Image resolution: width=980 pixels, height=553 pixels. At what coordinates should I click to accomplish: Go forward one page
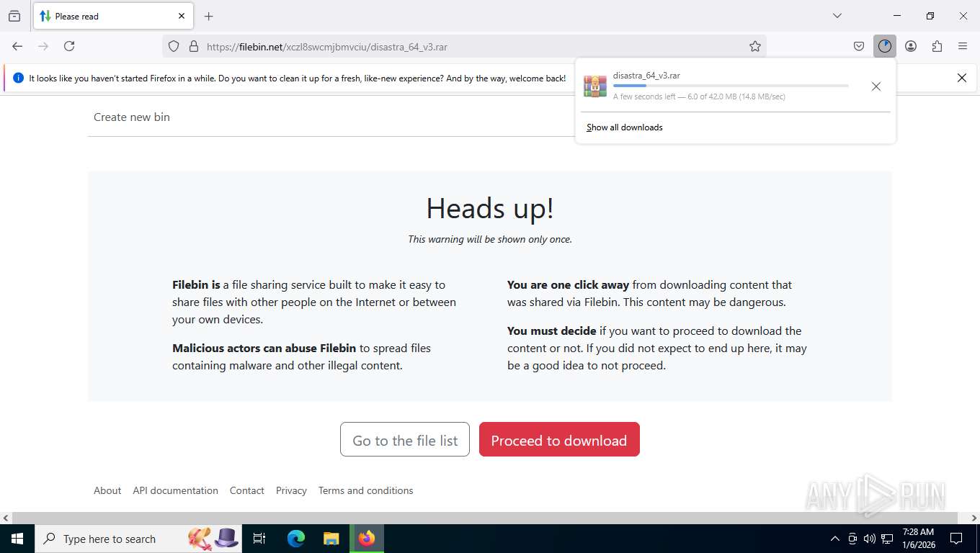pos(43,46)
